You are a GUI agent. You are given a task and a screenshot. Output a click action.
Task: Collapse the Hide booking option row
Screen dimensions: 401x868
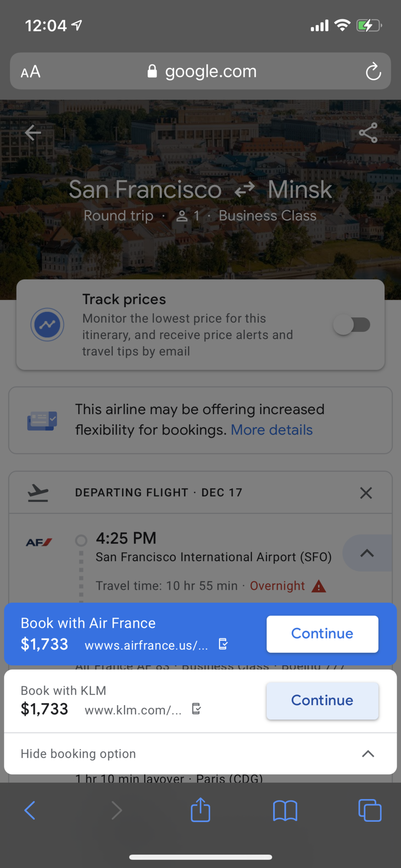[x=200, y=754]
